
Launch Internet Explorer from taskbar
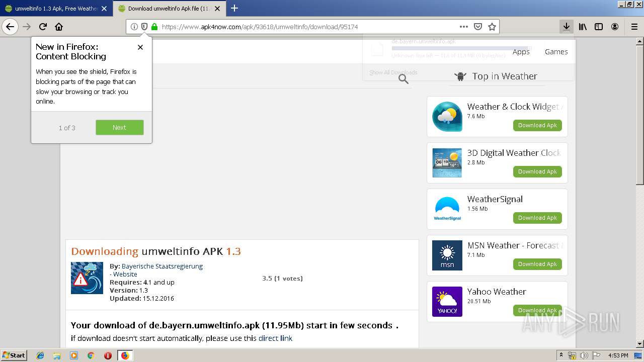[40, 355]
